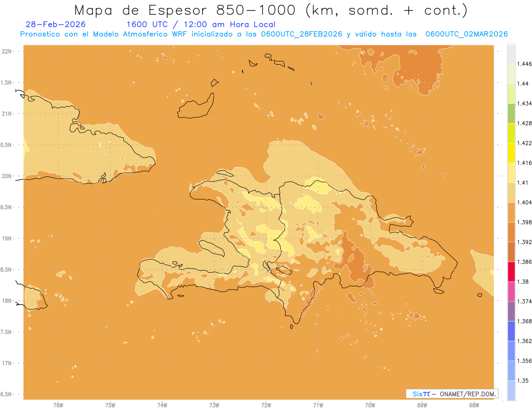The width and height of the screenshot is (532, 411).
Task: Click the '21N' latitude axis label
Action: (x=7, y=114)
